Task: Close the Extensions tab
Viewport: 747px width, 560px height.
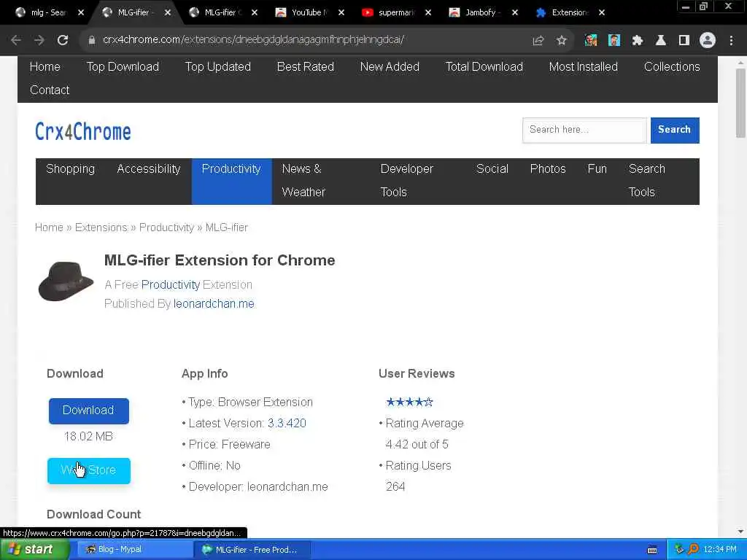Action: [602, 13]
